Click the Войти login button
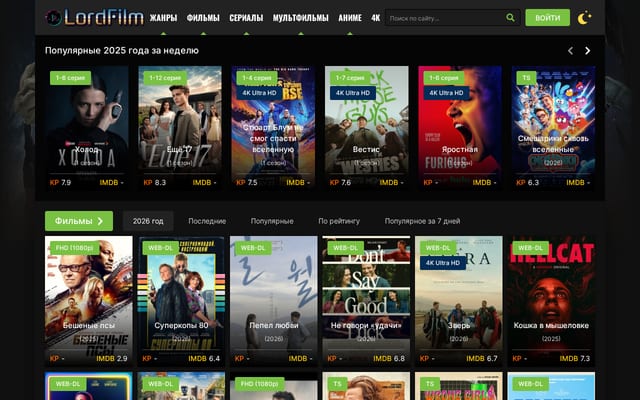 (x=547, y=18)
